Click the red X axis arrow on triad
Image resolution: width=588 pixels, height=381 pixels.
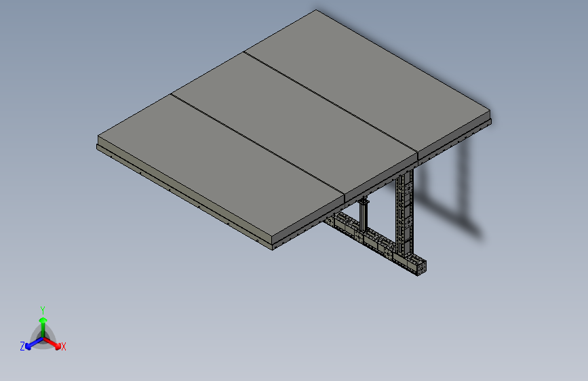coord(52,343)
